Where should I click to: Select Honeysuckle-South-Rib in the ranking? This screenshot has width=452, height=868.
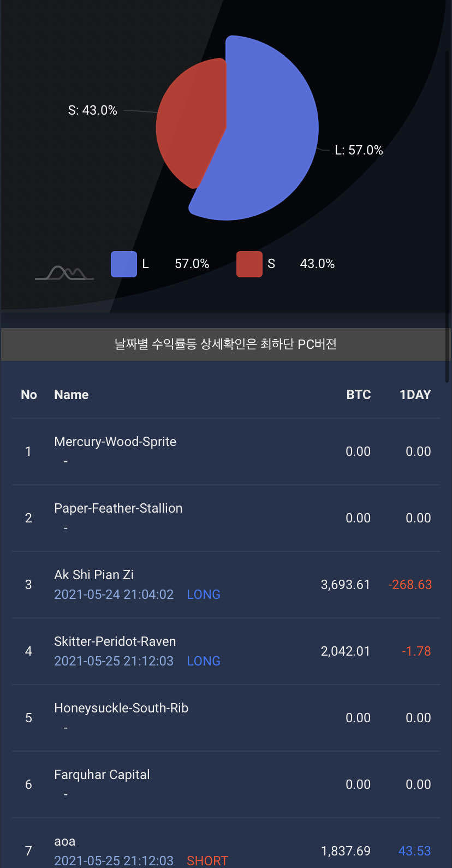click(x=121, y=708)
